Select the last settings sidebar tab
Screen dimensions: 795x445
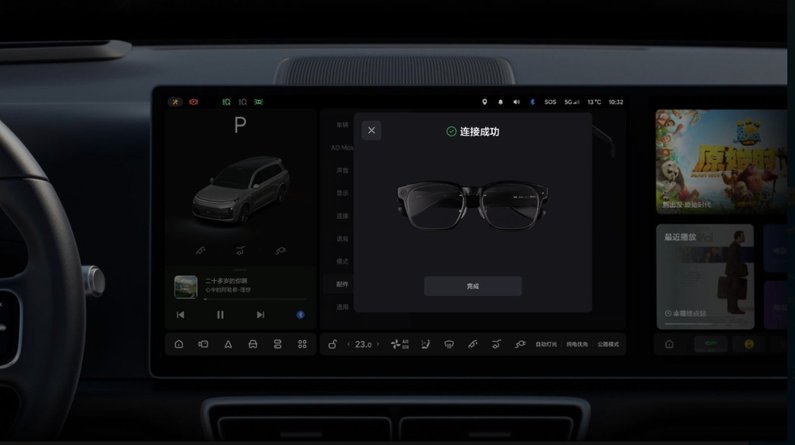pos(342,307)
